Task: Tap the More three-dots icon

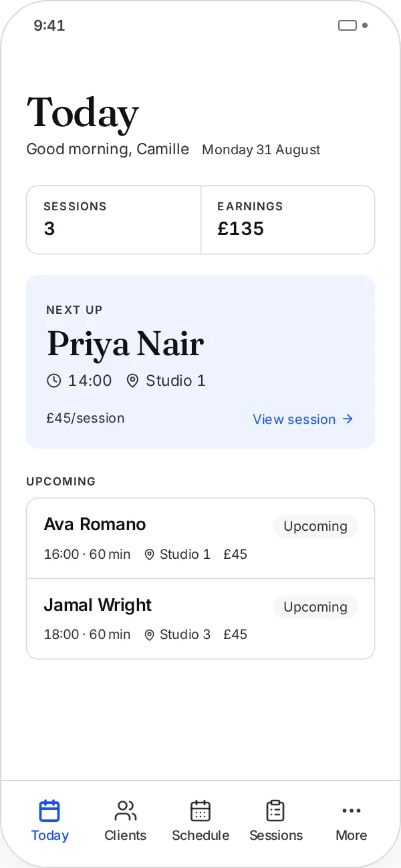Action: [351, 811]
